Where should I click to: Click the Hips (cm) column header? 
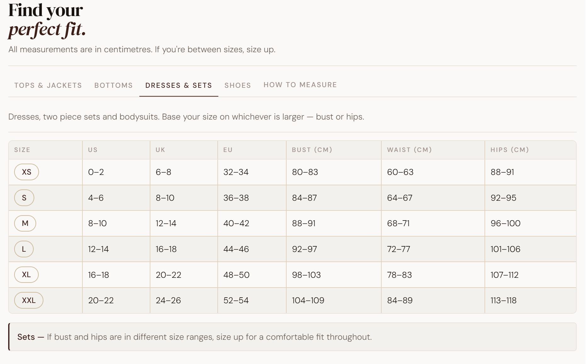(509, 150)
